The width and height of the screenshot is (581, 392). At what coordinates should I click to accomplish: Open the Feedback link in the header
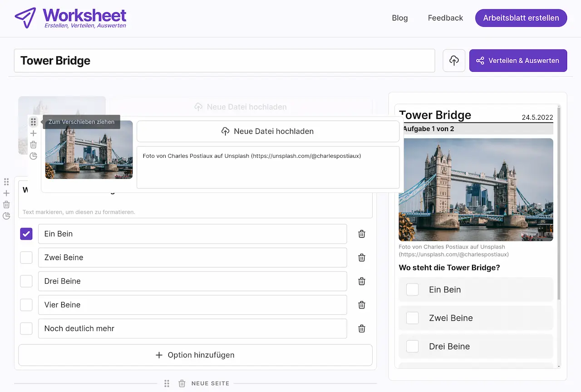tap(445, 18)
